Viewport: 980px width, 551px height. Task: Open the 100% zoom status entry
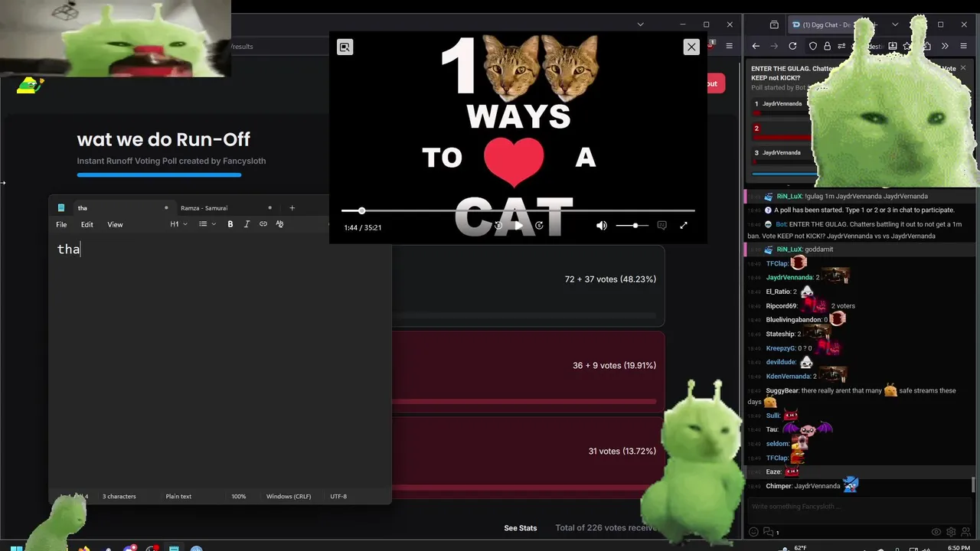point(239,497)
